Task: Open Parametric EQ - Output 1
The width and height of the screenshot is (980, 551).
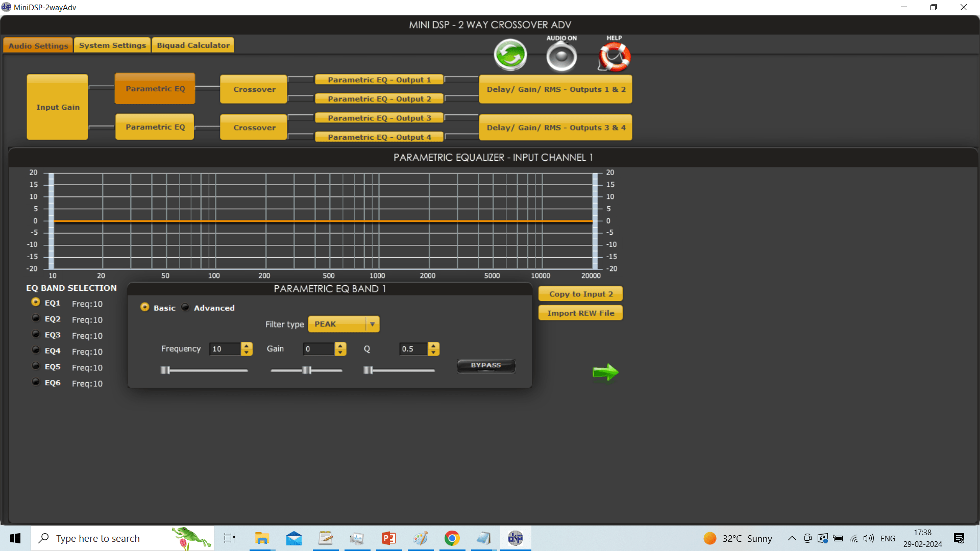Action: pyautogui.click(x=379, y=80)
